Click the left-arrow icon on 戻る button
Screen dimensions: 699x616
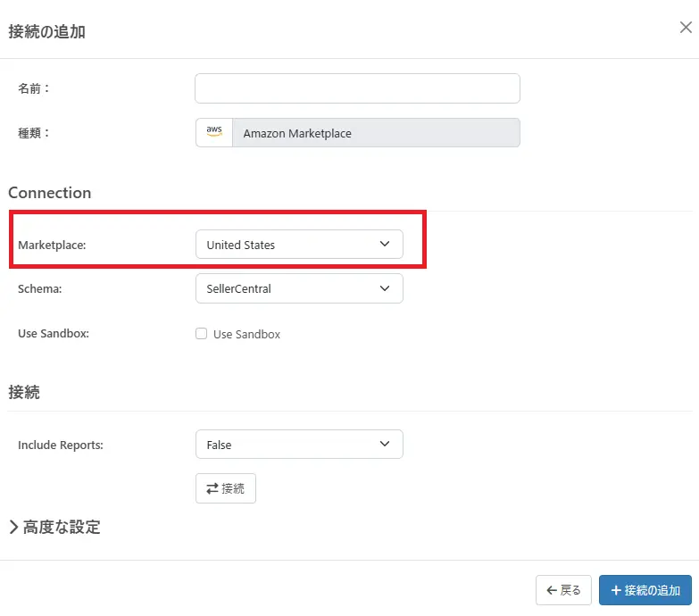pyautogui.click(x=552, y=590)
